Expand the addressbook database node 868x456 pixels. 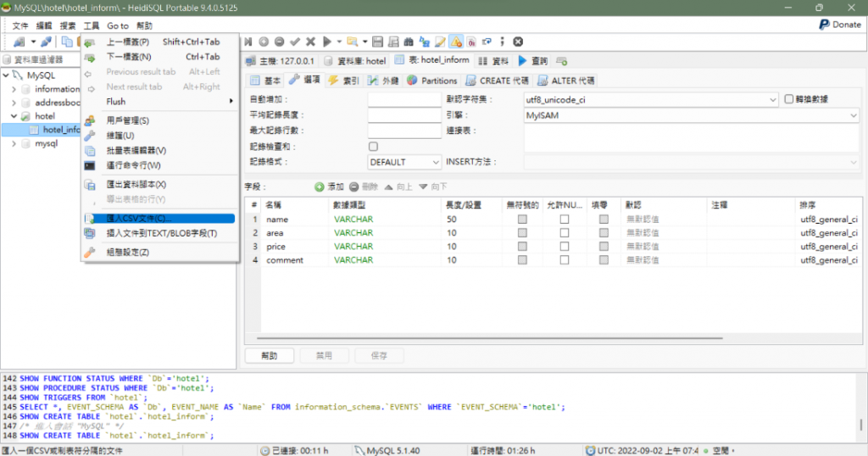pos(14,103)
